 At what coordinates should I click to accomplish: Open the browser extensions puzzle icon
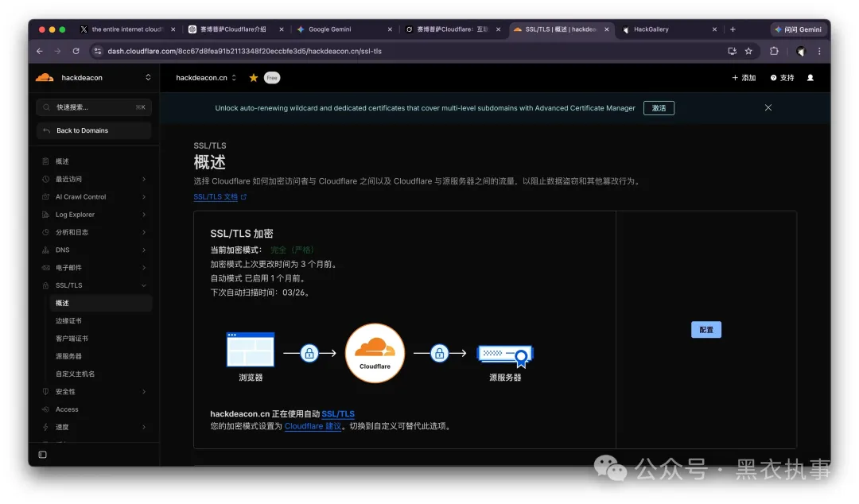774,51
